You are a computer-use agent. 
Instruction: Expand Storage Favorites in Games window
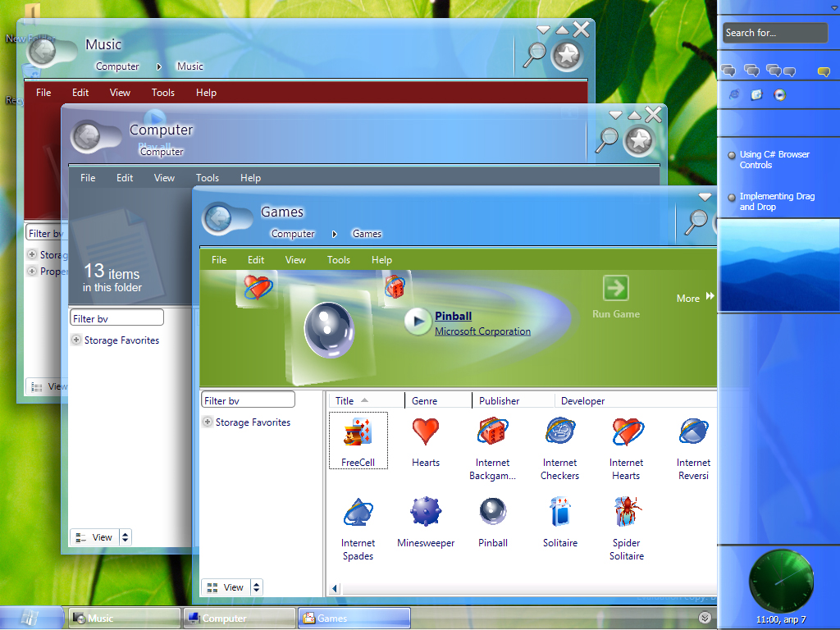pos(208,422)
